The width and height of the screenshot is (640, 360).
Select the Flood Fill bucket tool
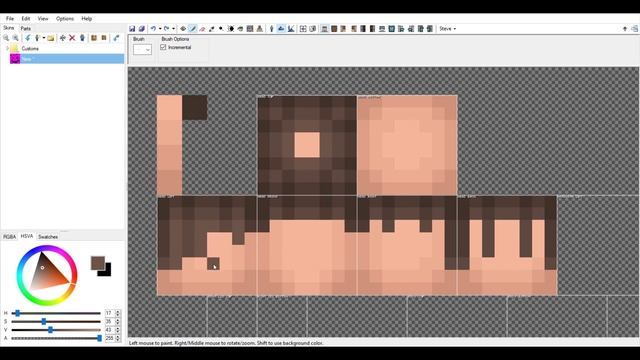240,29
